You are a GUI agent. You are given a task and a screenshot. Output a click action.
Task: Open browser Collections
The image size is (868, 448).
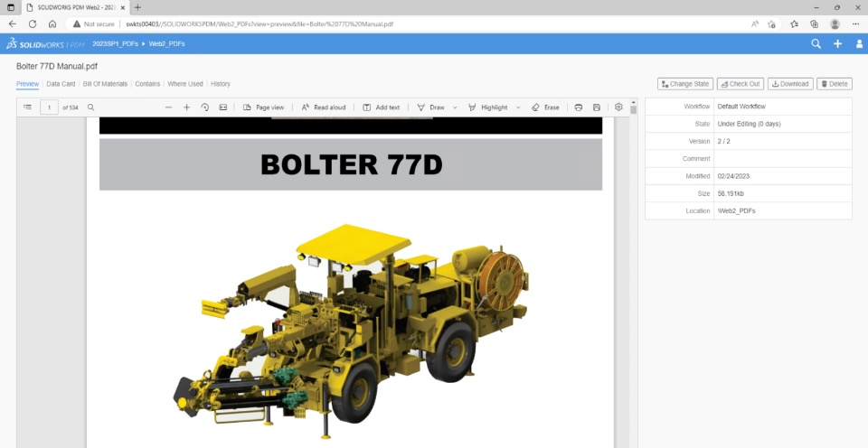pos(815,23)
